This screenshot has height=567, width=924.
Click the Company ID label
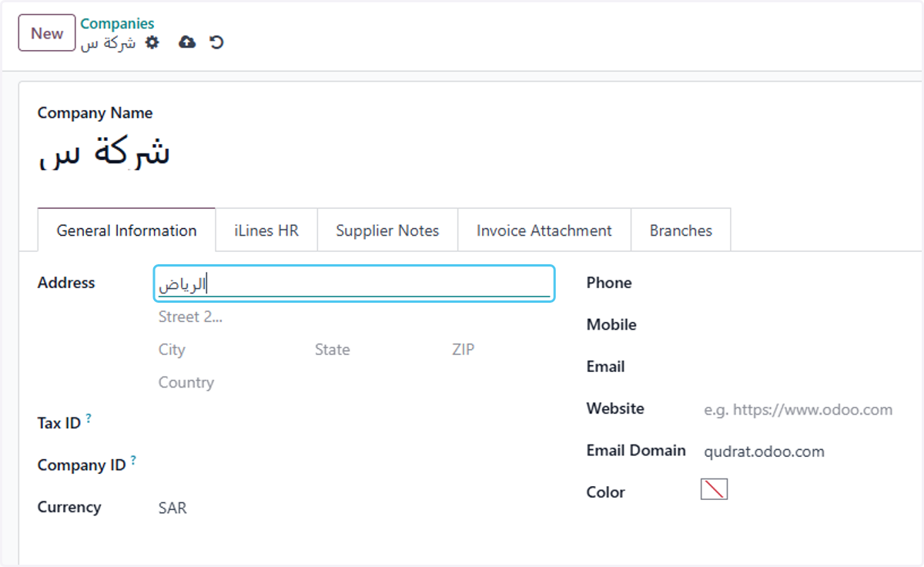coord(82,465)
